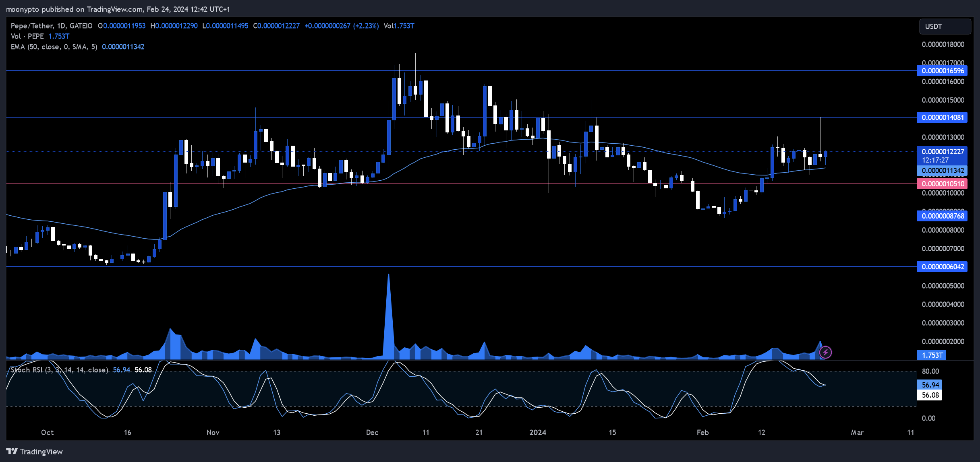Click the 80.00 Stoch RSI level label
Viewport: 980px width, 462px height.
coord(930,371)
